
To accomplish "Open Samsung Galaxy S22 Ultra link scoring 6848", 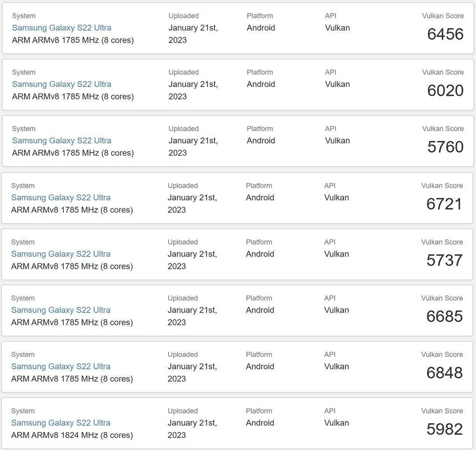I will [61, 366].
